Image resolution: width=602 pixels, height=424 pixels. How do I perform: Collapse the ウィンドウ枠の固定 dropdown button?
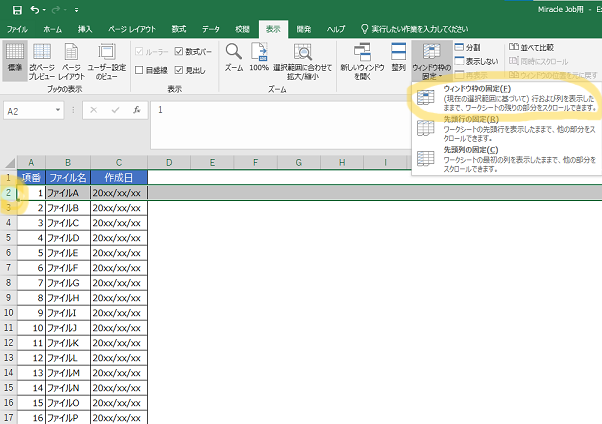tap(432, 61)
